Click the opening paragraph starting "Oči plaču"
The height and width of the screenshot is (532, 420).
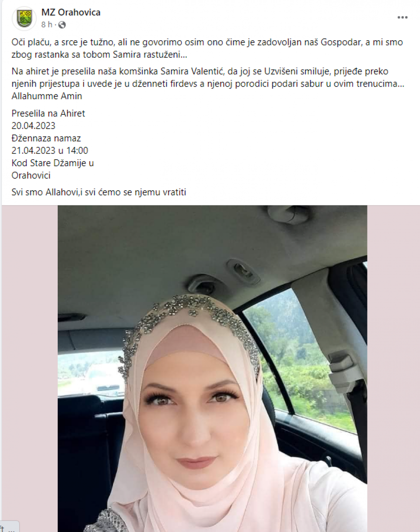coord(207,49)
